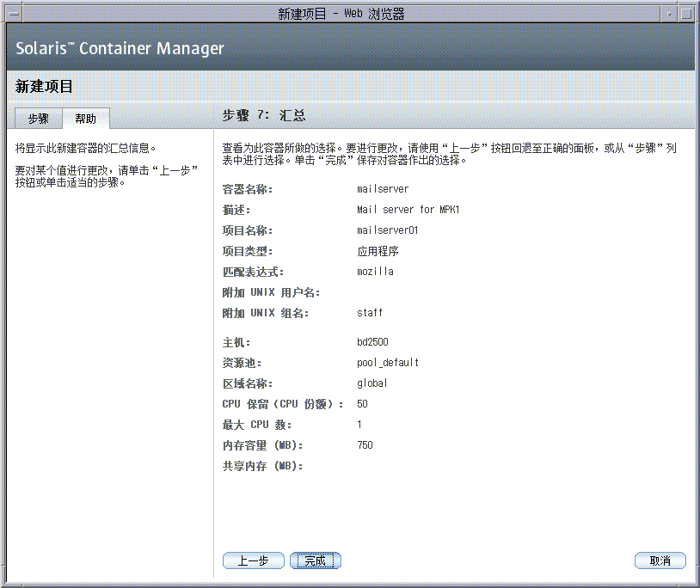The height and width of the screenshot is (588, 700).
Task: Select match expression value mozilla
Action: [x=375, y=272]
